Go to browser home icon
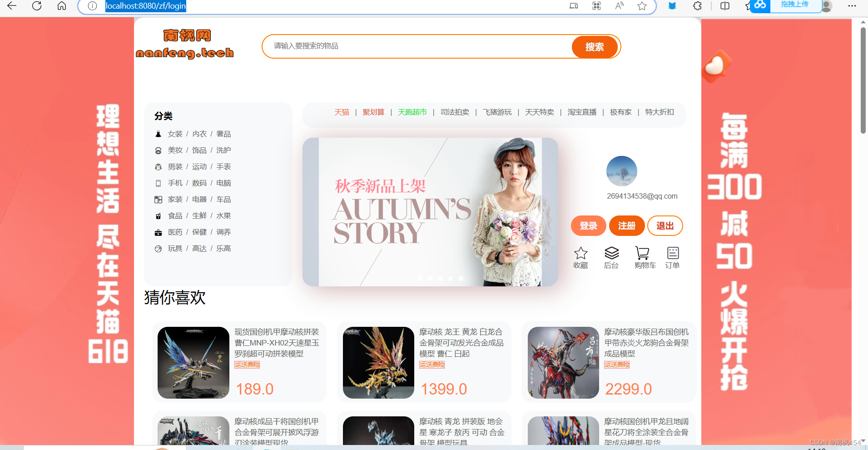 pyautogui.click(x=62, y=6)
